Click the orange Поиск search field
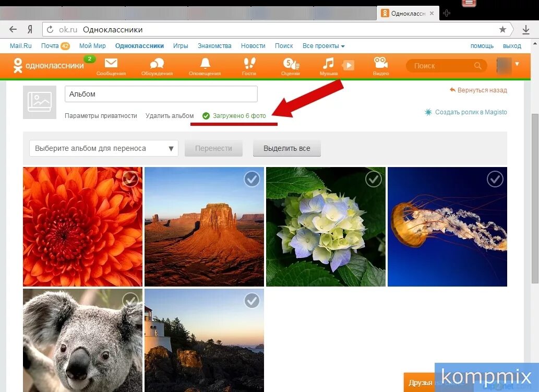The width and height of the screenshot is (539, 392). 446,66
